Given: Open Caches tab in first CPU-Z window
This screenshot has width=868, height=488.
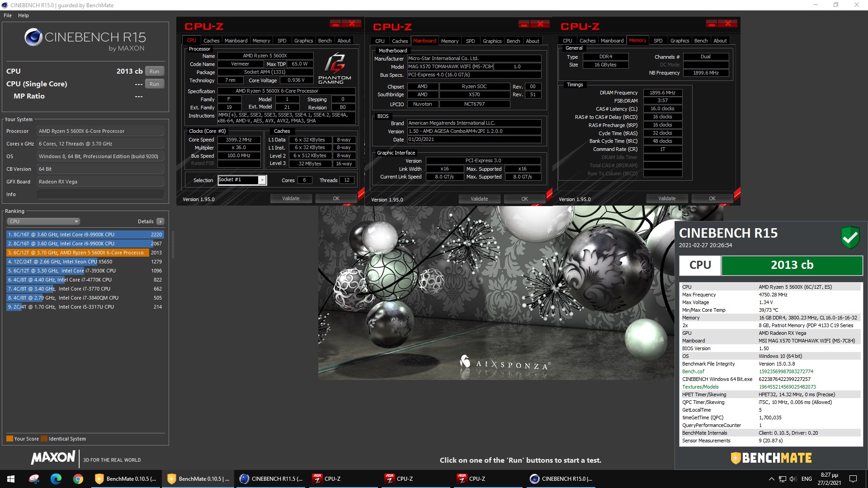Looking at the screenshot, I should [x=211, y=41].
